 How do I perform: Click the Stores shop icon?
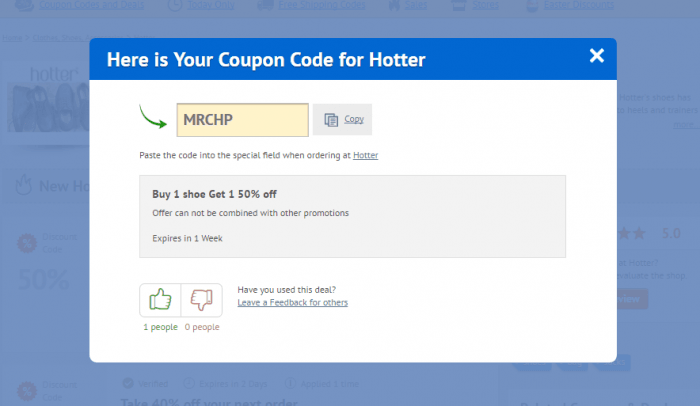click(x=459, y=5)
